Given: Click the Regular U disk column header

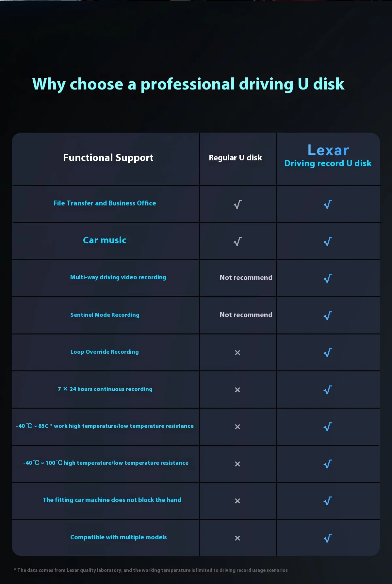Looking at the screenshot, I should 235,158.
